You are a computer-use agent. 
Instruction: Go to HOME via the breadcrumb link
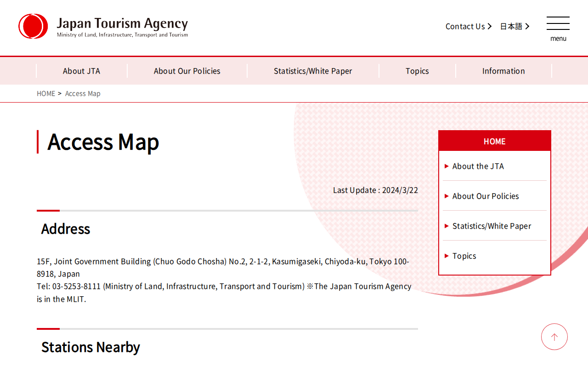tap(46, 93)
